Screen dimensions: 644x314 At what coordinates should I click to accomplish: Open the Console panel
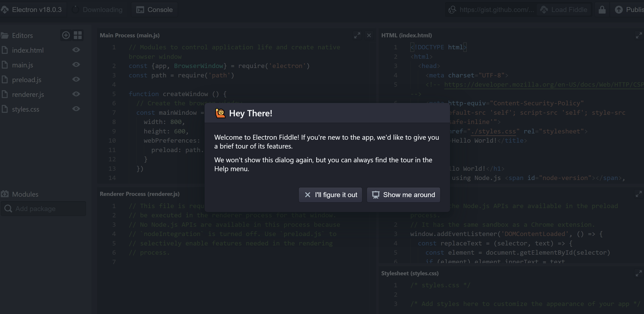[155, 10]
